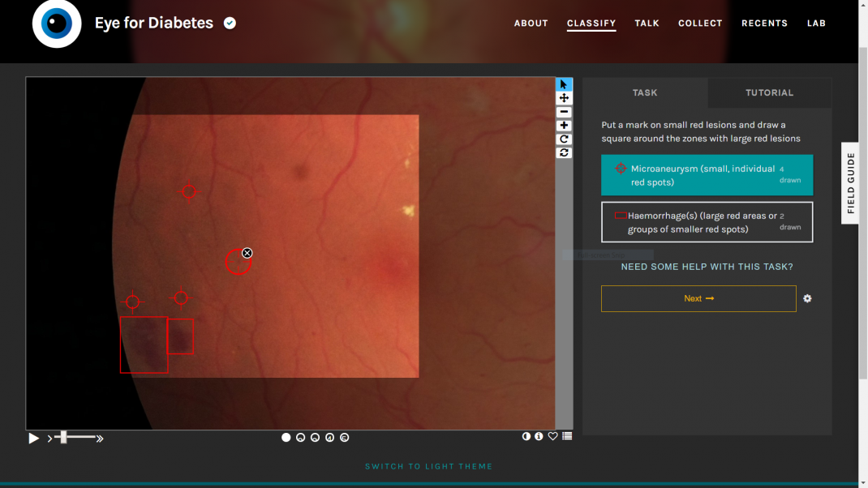Reset the image view
Image resolution: width=868 pixels, height=488 pixels.
pos(564,152)
